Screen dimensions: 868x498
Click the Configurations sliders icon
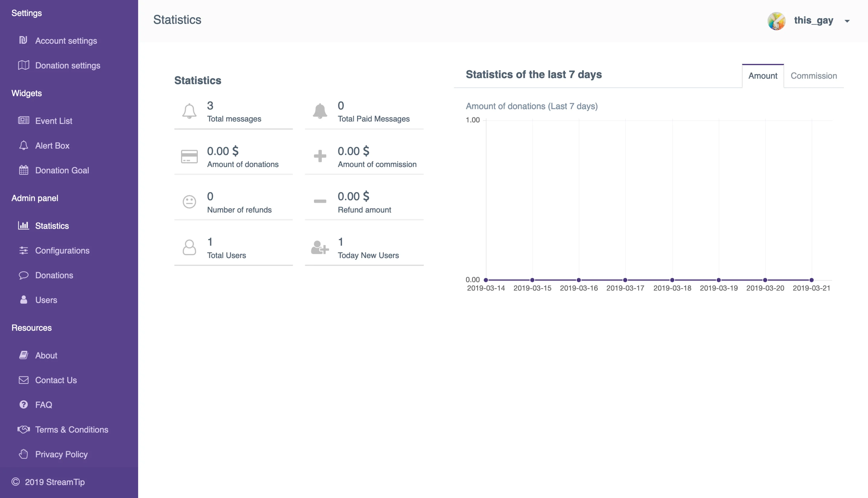click(x=23, y=251)
